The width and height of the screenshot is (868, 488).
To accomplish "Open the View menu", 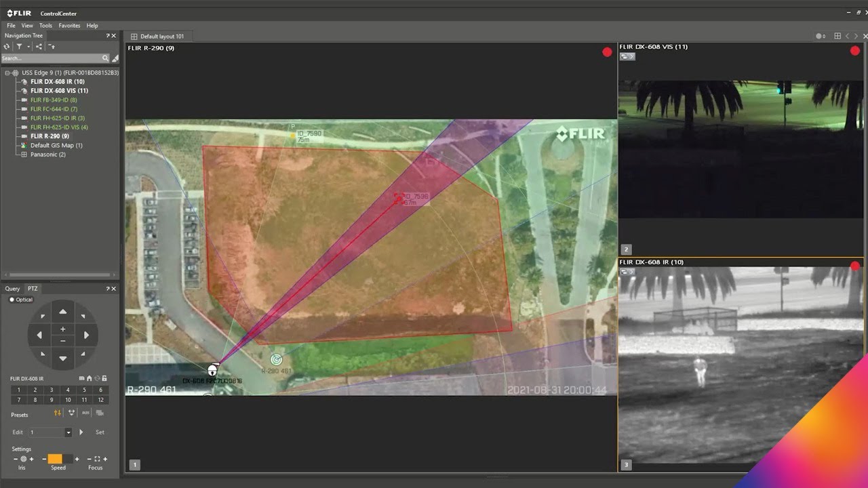I will tap(27, 26).
